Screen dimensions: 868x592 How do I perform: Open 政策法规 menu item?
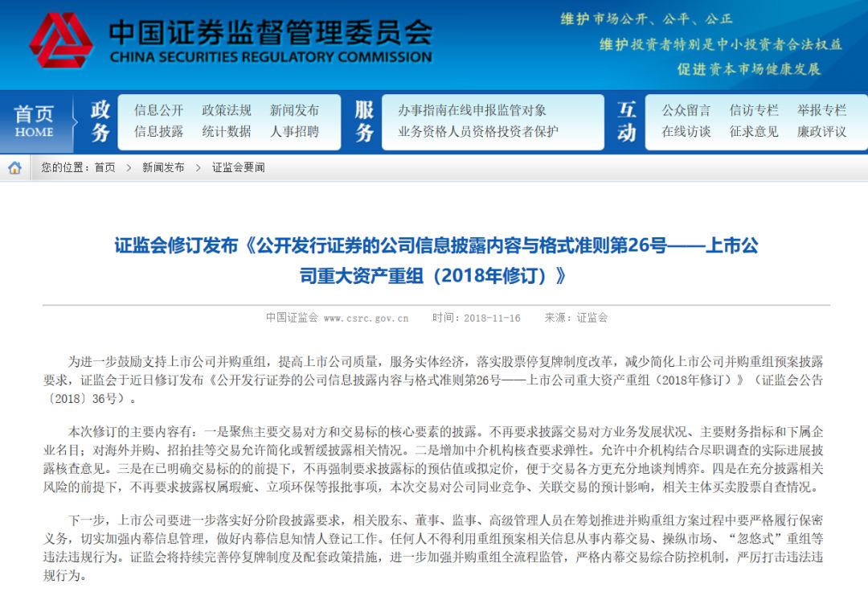tap(227, 110)
